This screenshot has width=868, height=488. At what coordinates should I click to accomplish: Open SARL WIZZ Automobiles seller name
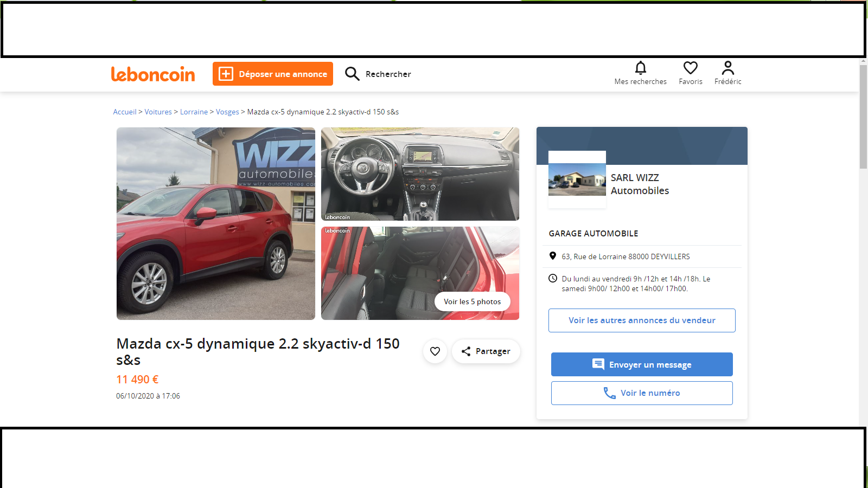tap(640, 184)
